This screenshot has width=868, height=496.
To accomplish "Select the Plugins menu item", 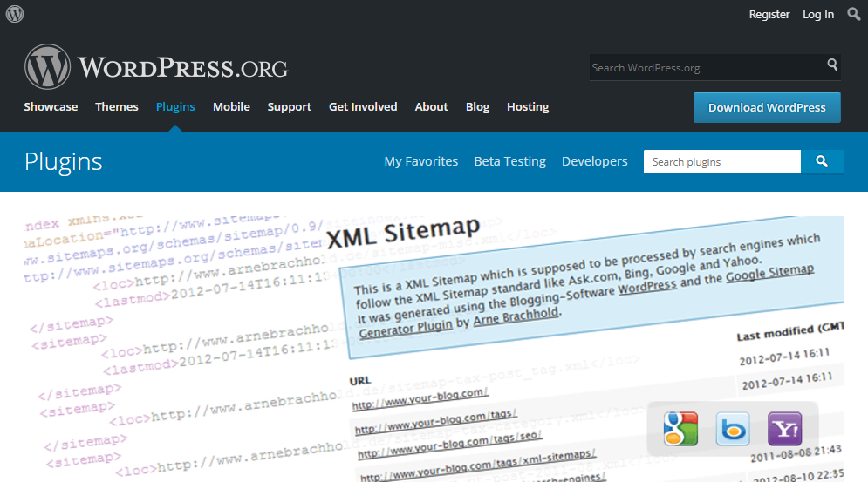I will 175,106.
